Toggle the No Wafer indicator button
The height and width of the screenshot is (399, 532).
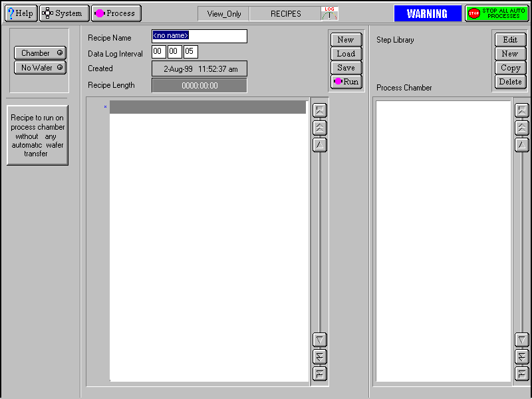[41, 67]
